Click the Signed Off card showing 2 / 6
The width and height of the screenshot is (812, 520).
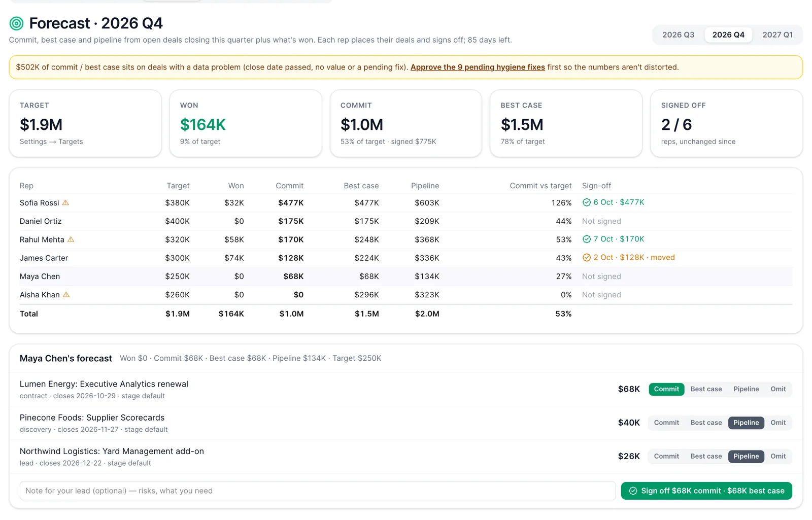tap(726, 123)
